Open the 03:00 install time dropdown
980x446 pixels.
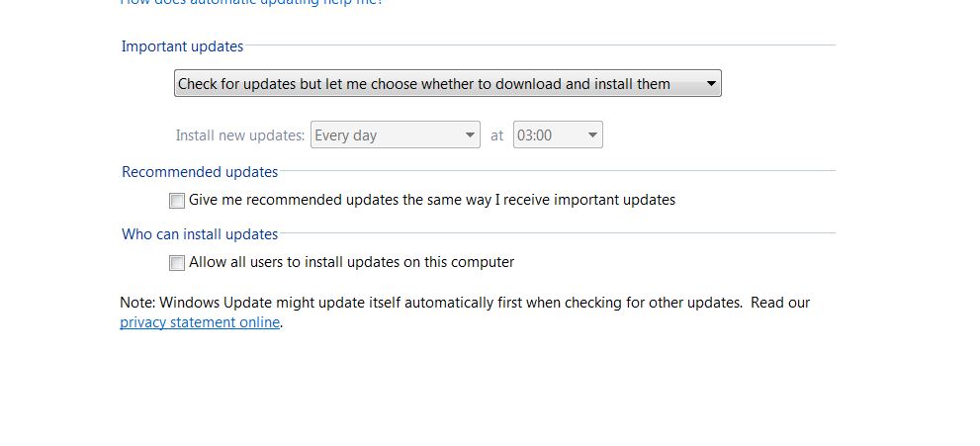click(x=558, y=135)
